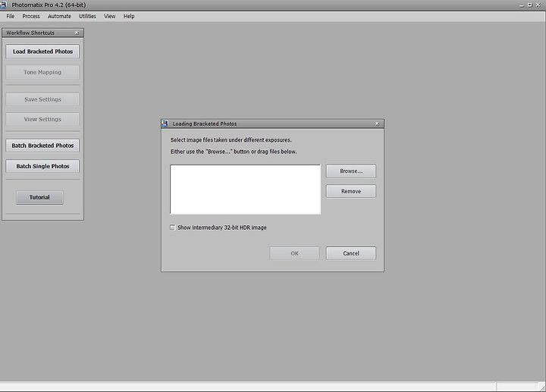Open the Process menu
Viewport: 546px width, 392px height.
[x=31, y=17]
